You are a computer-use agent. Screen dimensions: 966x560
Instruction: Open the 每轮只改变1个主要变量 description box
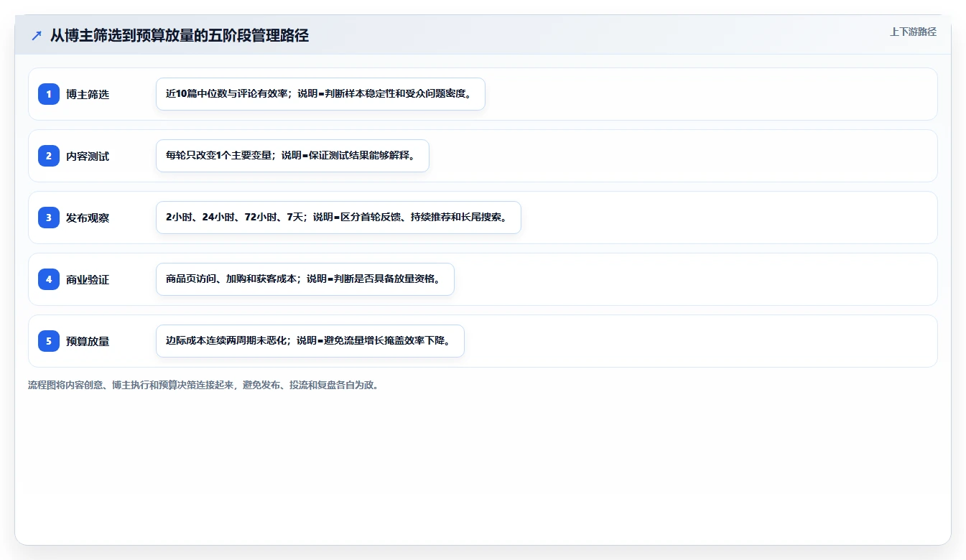point(292,156)
